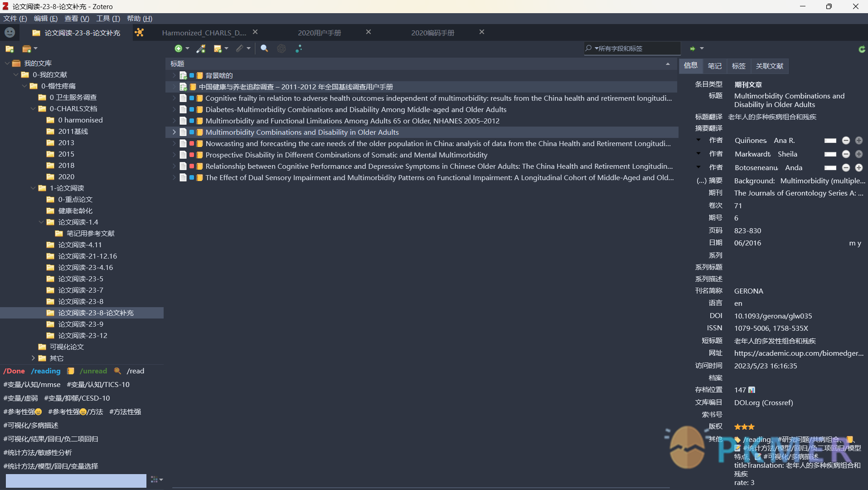
Task: Close the 2020用户手册 tab
Action: (x=369, y=32)
